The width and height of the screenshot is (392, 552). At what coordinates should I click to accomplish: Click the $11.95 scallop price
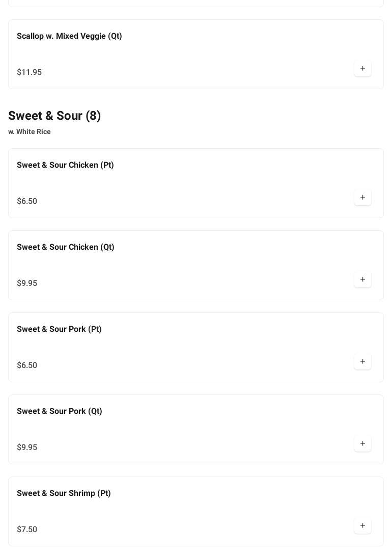coord(29,72)
